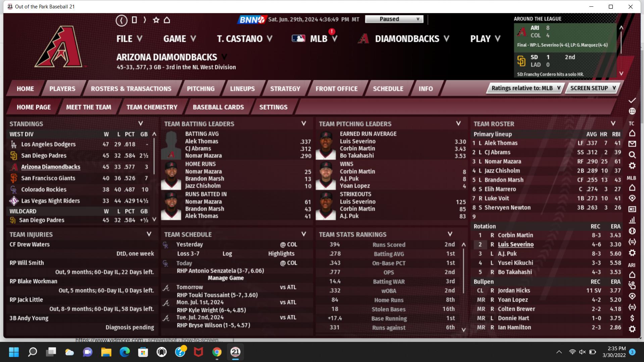Open the bar chart statistics icon
Viewport: 644px width, 362px height.
click(x=632, y=220)
